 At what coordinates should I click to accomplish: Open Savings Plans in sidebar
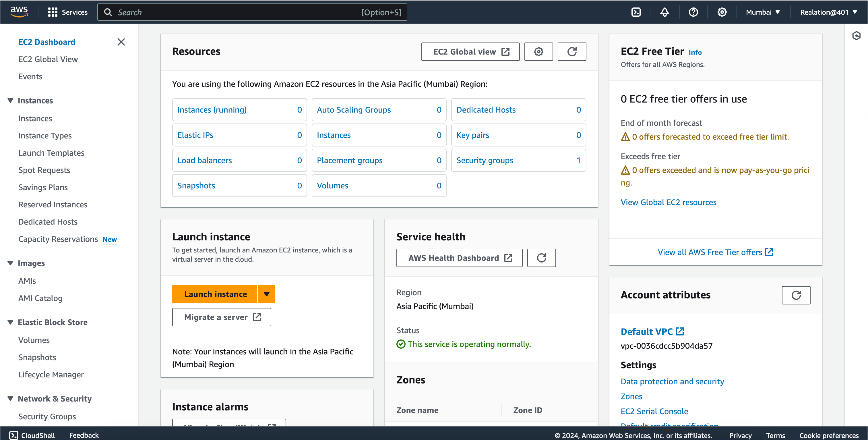point(43,187)
